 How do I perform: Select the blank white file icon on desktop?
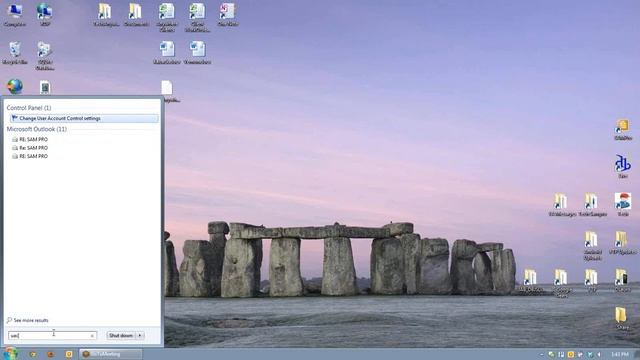tap(167, 88)
